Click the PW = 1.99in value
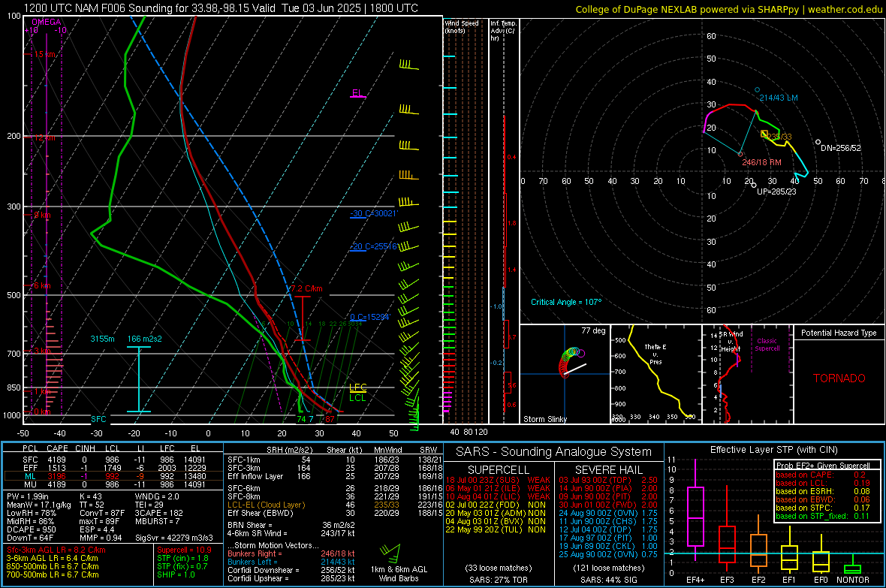 [28, 496]
